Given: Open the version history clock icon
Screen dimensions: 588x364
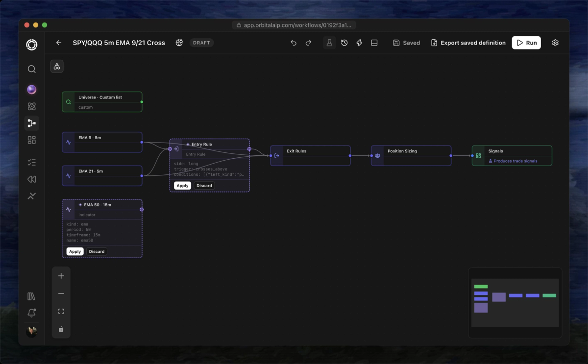Looking at the screenshot, I should [344, 43].
